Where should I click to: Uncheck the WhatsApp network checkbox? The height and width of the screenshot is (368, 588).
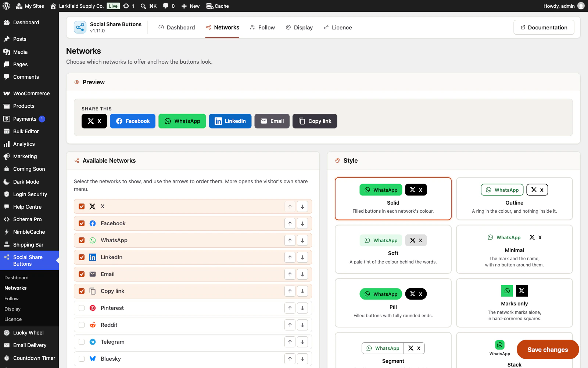82,240
